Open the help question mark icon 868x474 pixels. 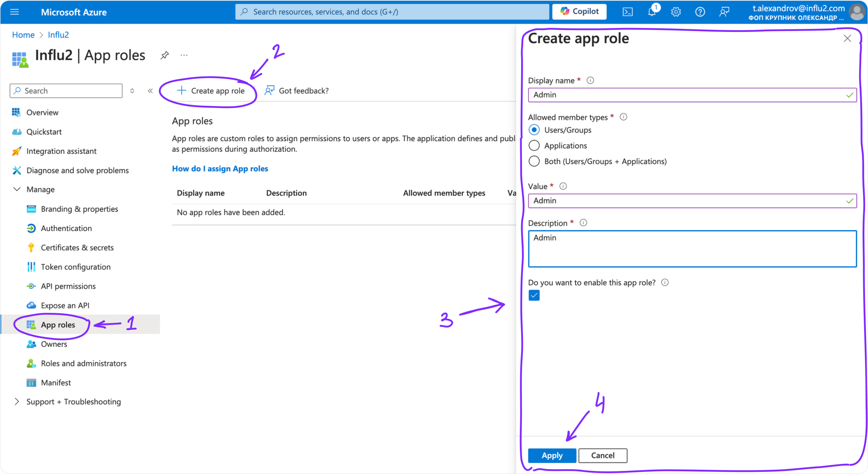click(x=700, y=12)
